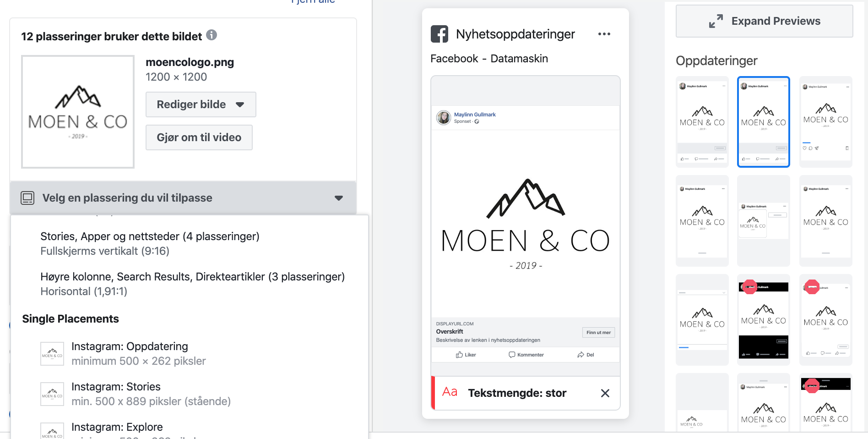This screenshot has height=439, width=868.
Task: Click the Facebook logo in preview header
Action: click(439, 34)
